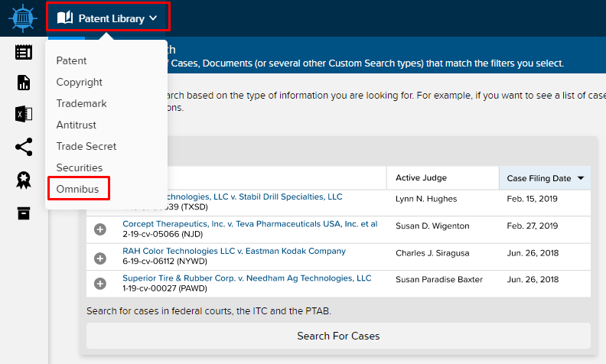606x364 pixels.
Task: Expand the RAH Color Technologies case row
Action: click(x=100, y=258)
